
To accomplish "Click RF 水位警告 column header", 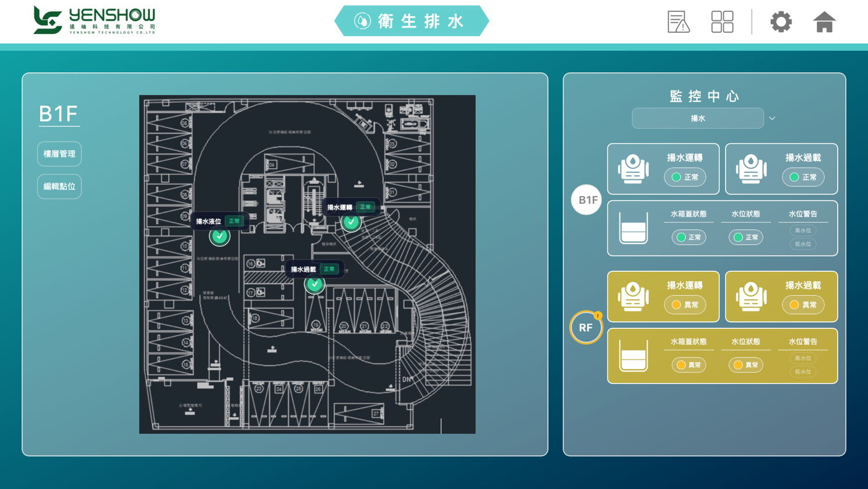I will coord(803,342).
